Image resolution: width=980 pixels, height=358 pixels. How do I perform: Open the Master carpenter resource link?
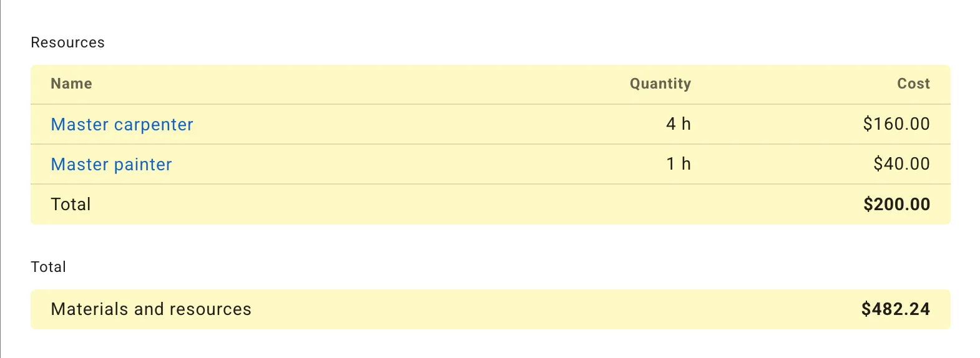[x=122, y=125]
